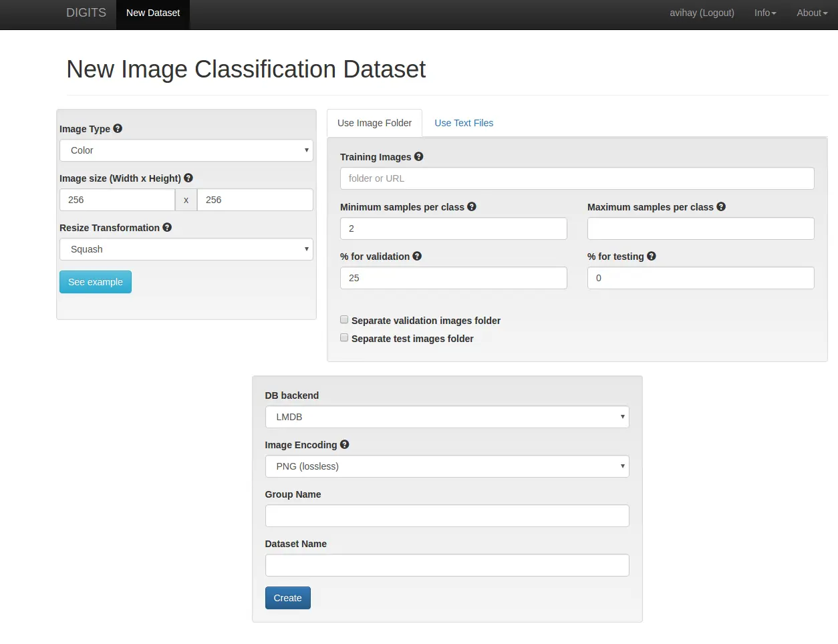The image size is (838, 644).
Task: Show help for Resize Transformation
Action: pos(167,228)
